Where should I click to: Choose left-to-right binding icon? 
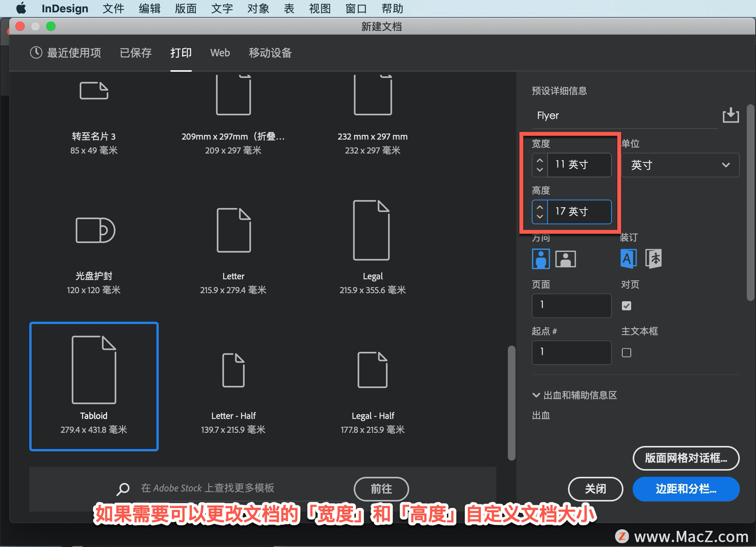point(628,259)
